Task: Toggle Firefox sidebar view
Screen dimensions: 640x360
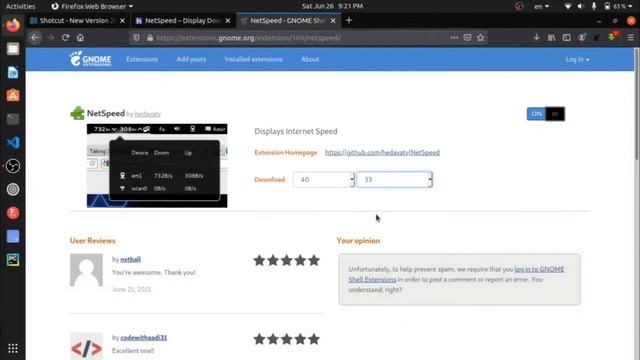Action: click(567, 38)
